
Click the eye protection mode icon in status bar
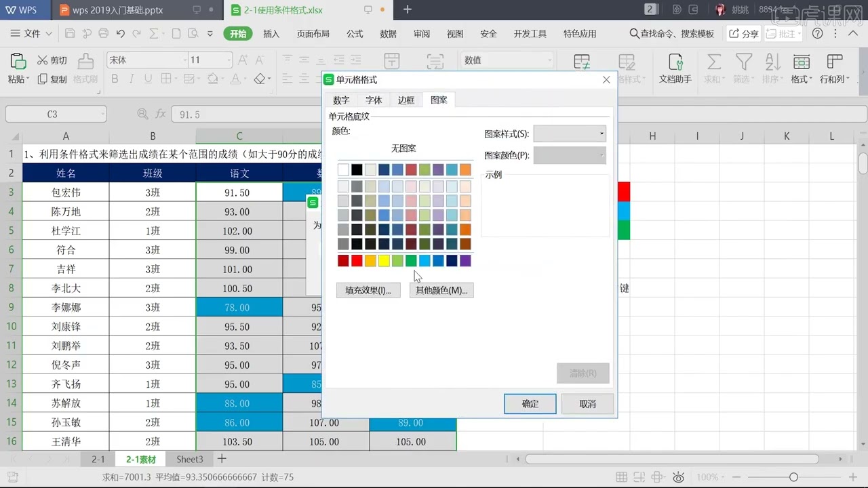679,477
